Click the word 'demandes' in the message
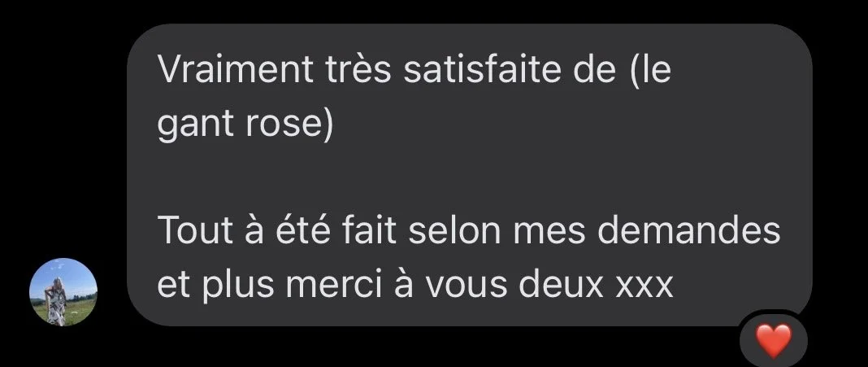868x367 pixels. [689, 231]
